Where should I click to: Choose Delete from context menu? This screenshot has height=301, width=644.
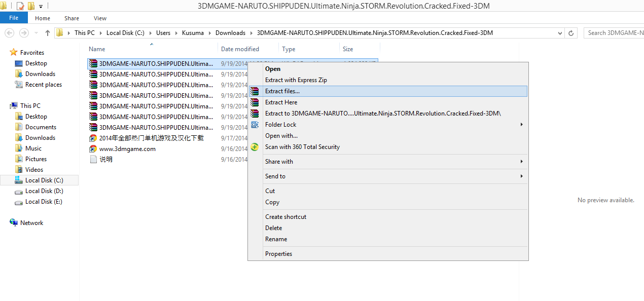click(388, 228)
